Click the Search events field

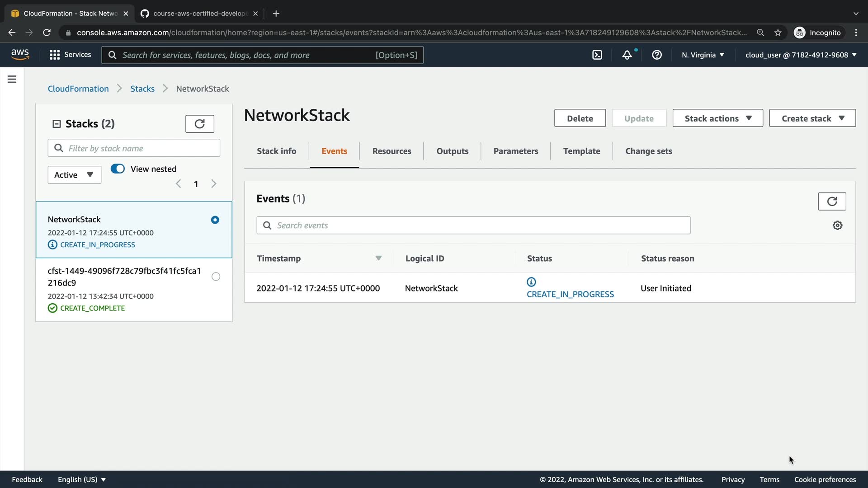473,225
